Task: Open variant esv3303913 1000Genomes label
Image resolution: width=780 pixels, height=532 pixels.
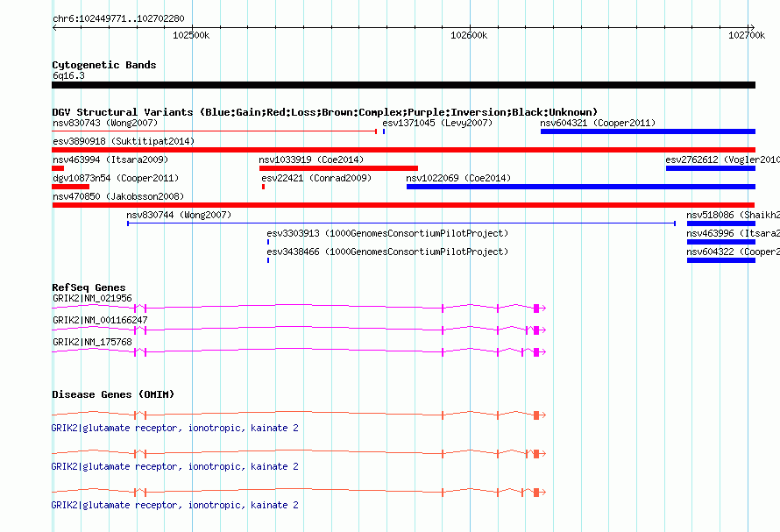Action: click(x=387, y=233)
